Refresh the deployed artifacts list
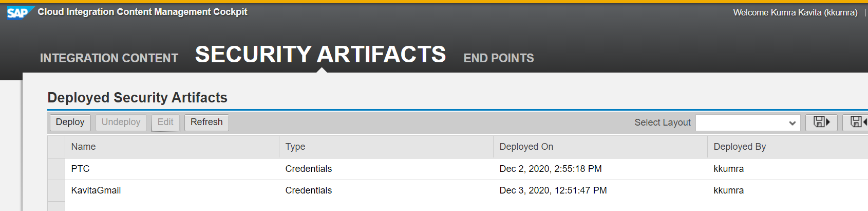Viewport: 868px width, 211px height. (206, 122)
